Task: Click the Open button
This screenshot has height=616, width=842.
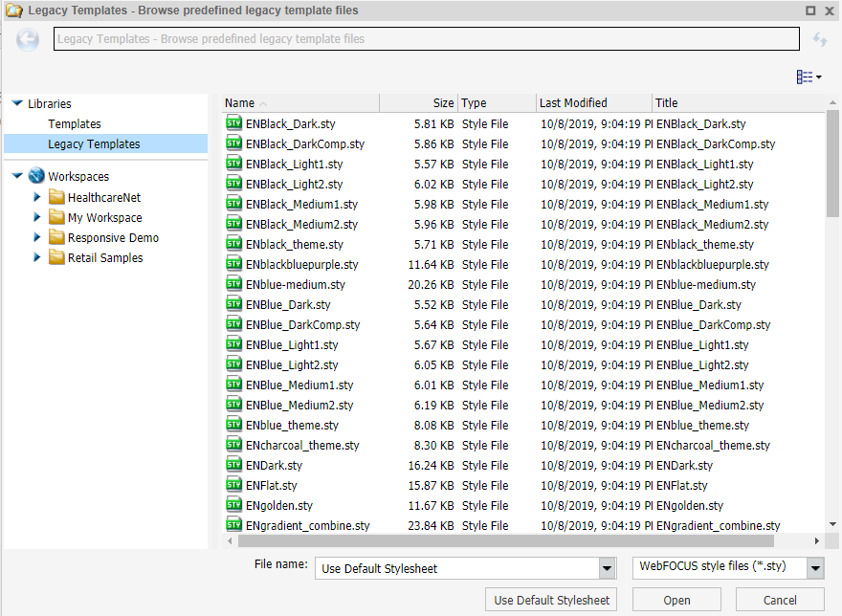Action: (676, 600)
